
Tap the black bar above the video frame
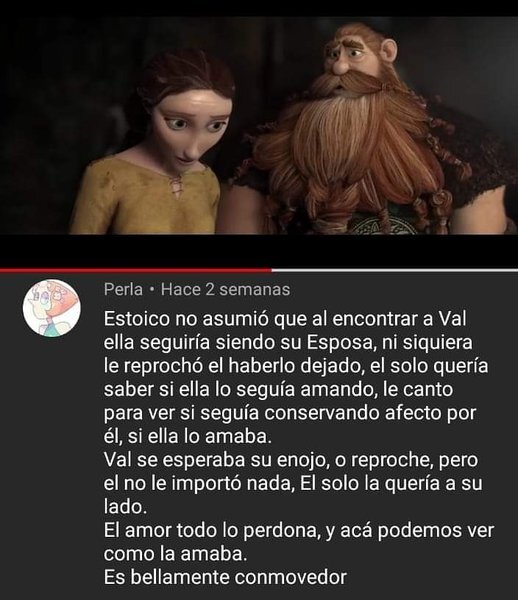pyautogui.click(x=259, y=8)
